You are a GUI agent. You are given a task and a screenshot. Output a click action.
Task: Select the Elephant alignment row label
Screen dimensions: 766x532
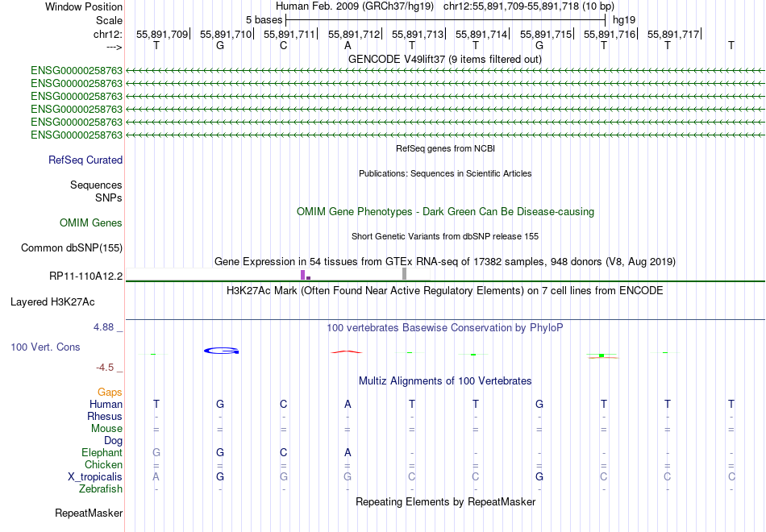pos(102,452)
